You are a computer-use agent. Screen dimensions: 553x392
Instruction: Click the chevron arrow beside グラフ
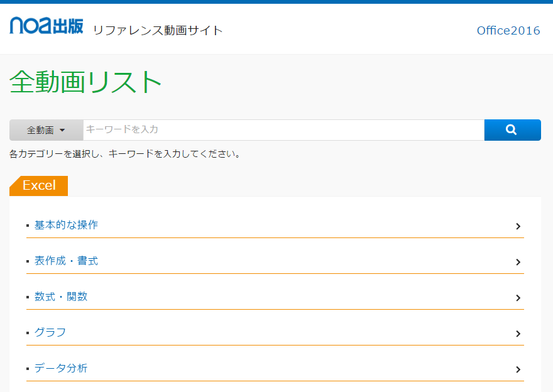[518, 334]
